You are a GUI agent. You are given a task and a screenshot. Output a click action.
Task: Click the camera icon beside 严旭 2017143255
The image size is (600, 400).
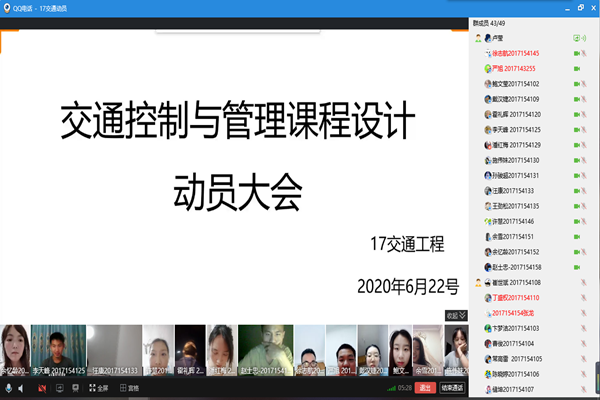(x=577, y=68)
